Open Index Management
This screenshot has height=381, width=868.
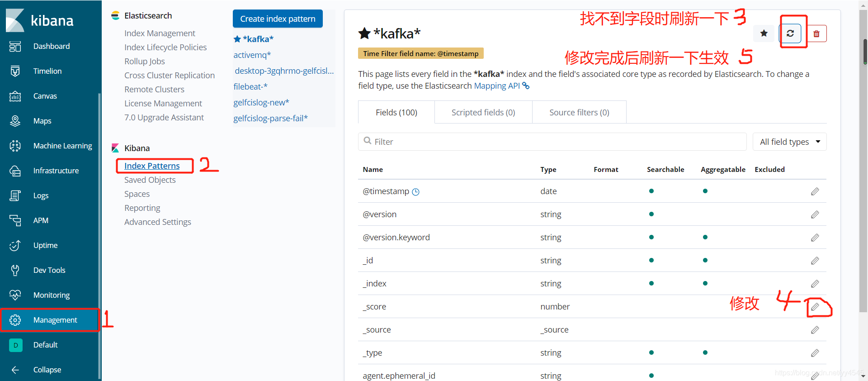pos(160,33)
